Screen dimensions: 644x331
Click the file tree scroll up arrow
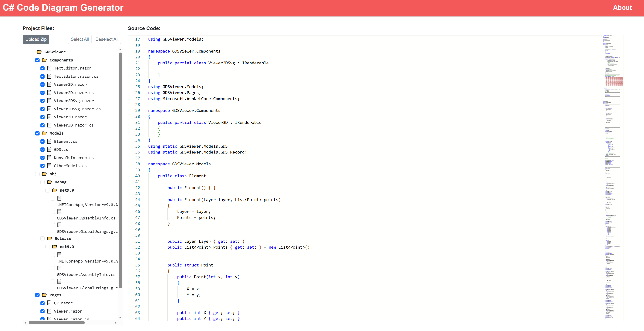pos(120,50)
